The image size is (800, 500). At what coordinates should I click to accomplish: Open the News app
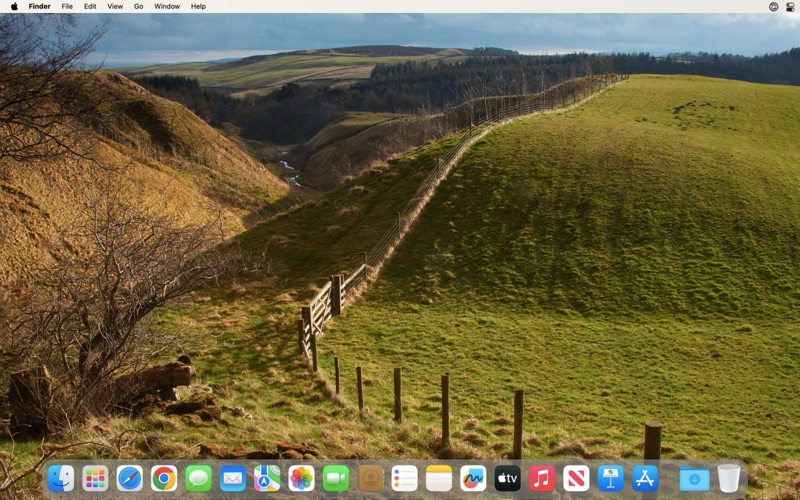576,478
